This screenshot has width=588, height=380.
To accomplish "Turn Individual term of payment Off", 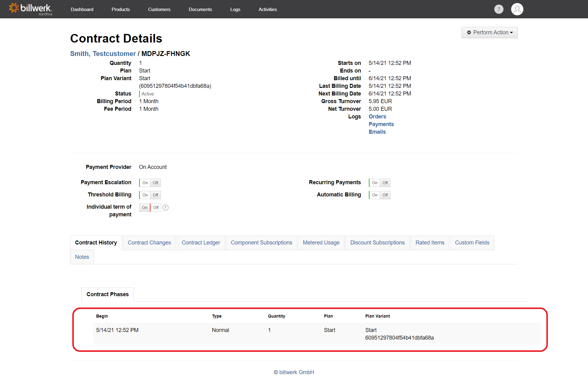I will [x=156, y=207].
